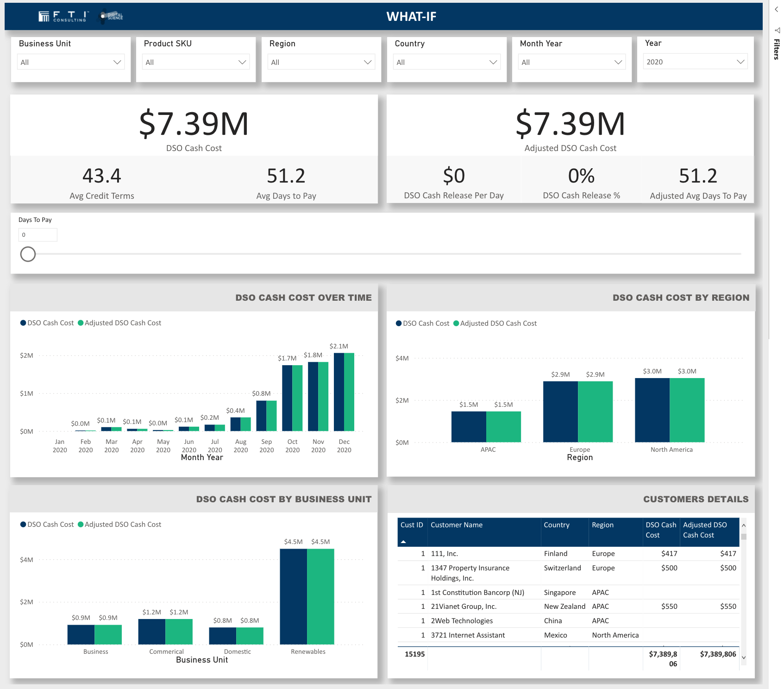Toggle Adjusted DSO Cash Cost legend in By Region chart
784x689 pixels.
pyautogui.click(x=495, y=323)
